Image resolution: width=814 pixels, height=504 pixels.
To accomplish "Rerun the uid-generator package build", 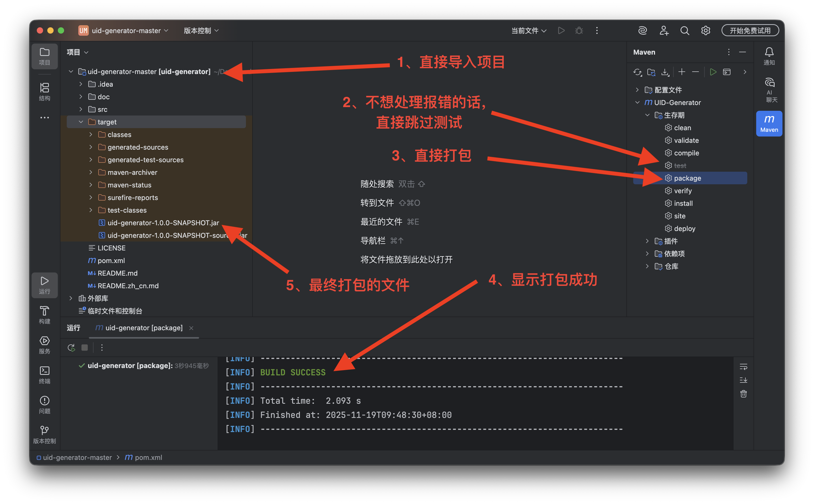I will click(71, 348).
